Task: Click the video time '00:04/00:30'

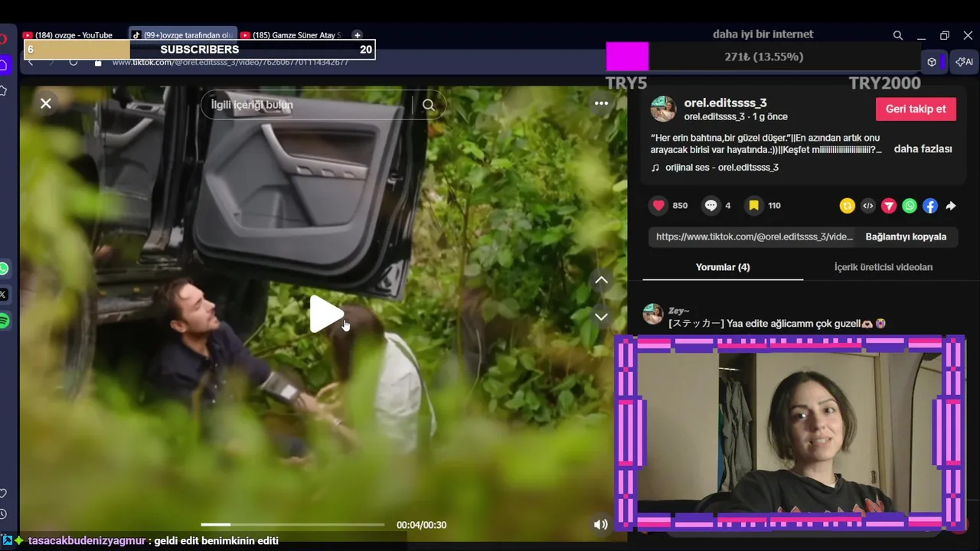Action: (x=421, y=525)
